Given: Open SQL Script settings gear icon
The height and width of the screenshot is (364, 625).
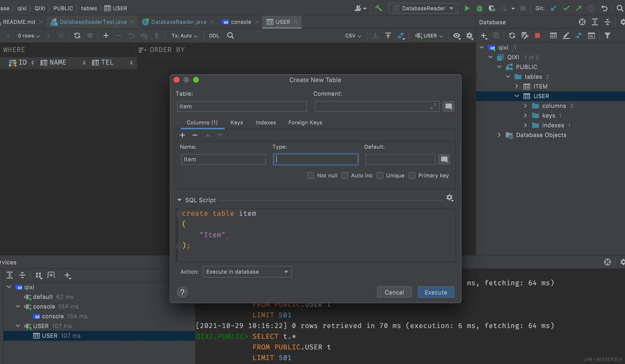Looking at the screenshot, I should point(450,198).
